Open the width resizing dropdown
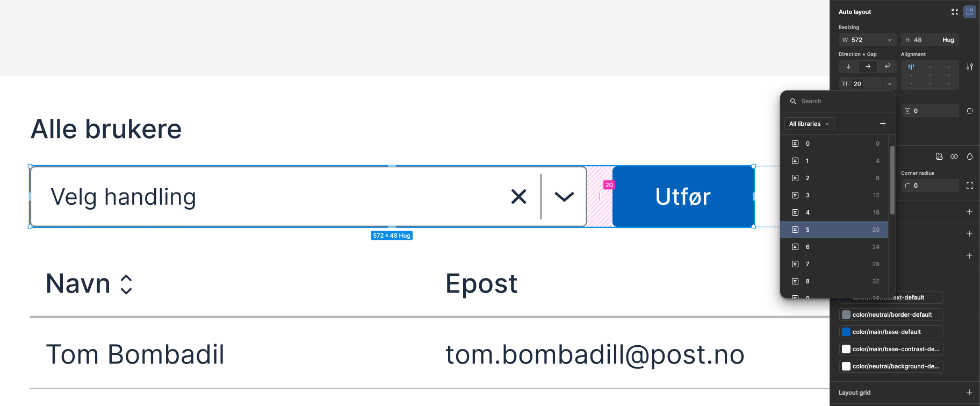 pos(890,40)
